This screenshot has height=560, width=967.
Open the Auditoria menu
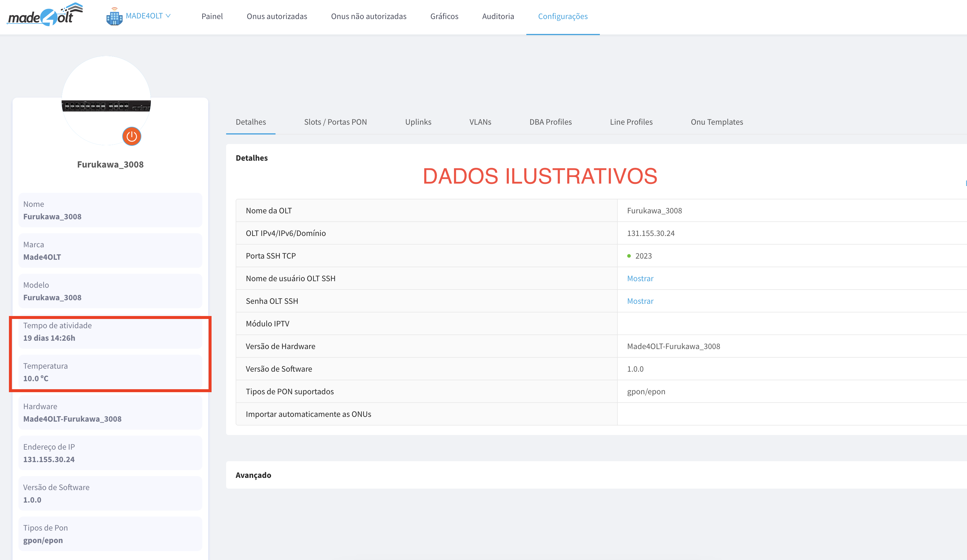(x=498, y=16)
